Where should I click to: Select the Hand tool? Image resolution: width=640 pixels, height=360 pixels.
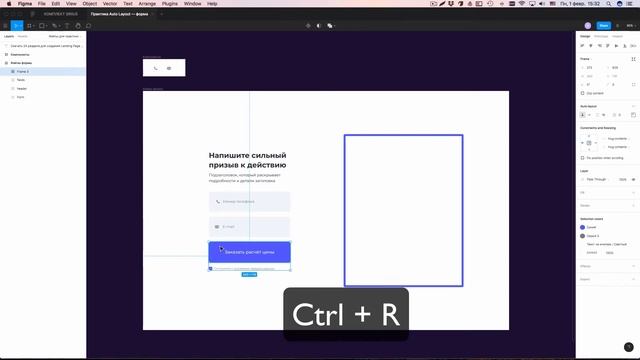pyautogui.click(x=78, y=26)
